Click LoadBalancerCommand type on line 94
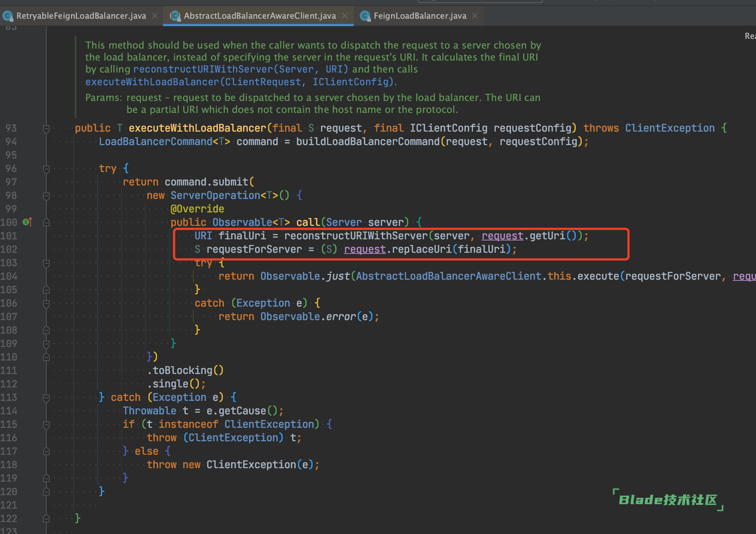This screenshot has width=756, height=534. (x=156, y=142)
